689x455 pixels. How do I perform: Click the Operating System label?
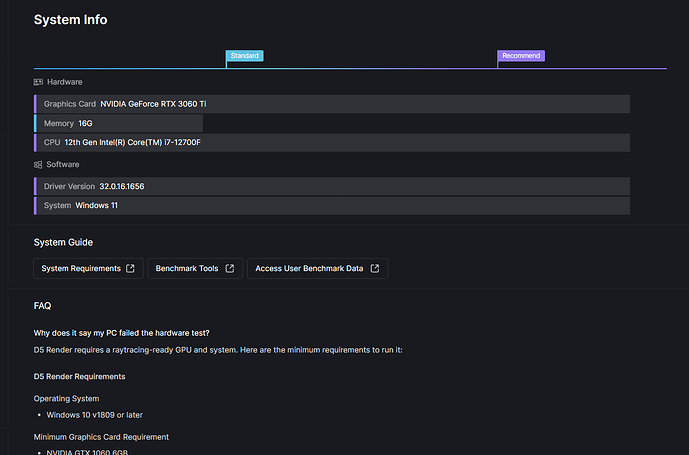66,399
